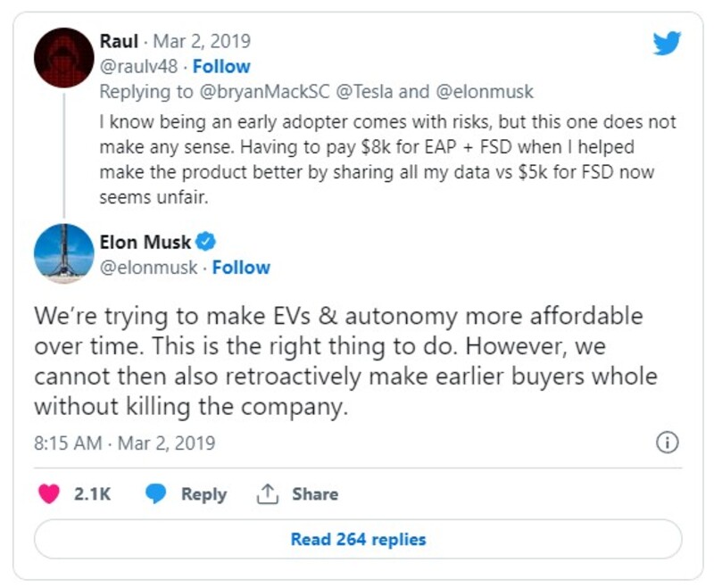Follow the @raulv48 account
This screenshot has height=588, width=714.
[x=221, y=66]
